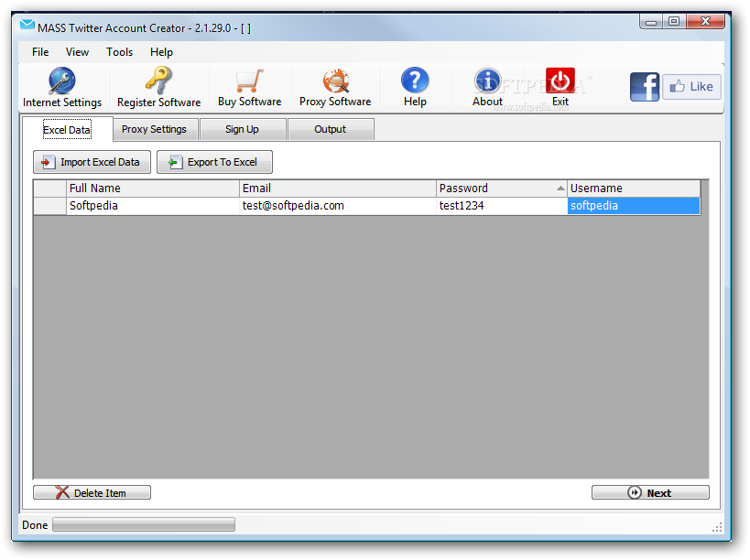
Task: Click the Import Excel Data button
Action: pyautogui.click(x=92, y=162)
